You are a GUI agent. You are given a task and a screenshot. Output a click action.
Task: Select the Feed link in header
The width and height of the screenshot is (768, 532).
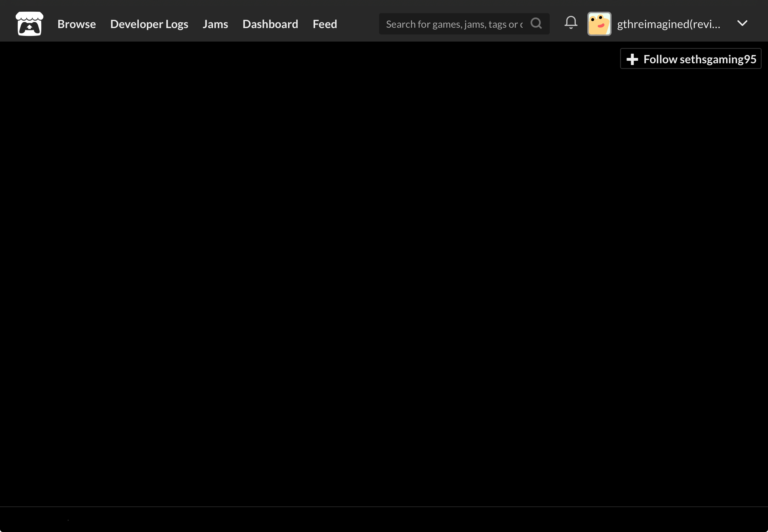pyautogui.click(x=325, y=24)
